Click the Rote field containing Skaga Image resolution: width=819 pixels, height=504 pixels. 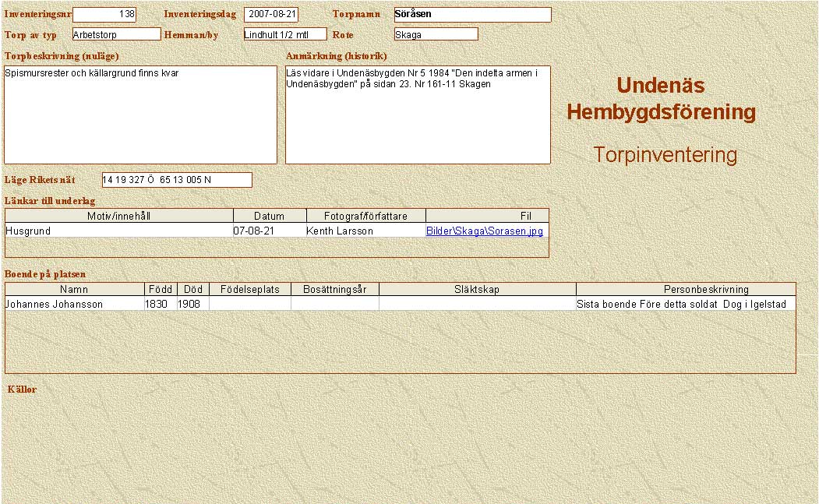coord(436,34)
